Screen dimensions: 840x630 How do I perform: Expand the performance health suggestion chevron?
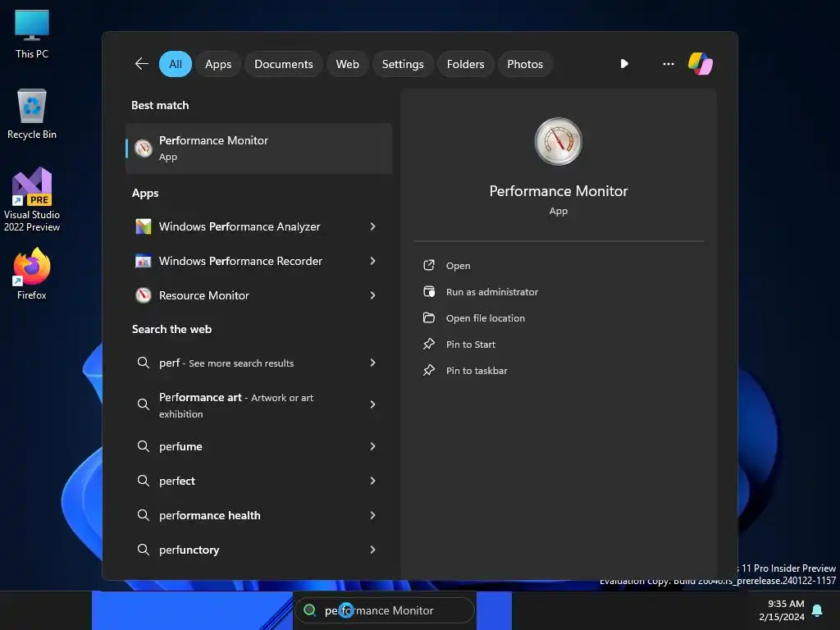pos(372,515)
